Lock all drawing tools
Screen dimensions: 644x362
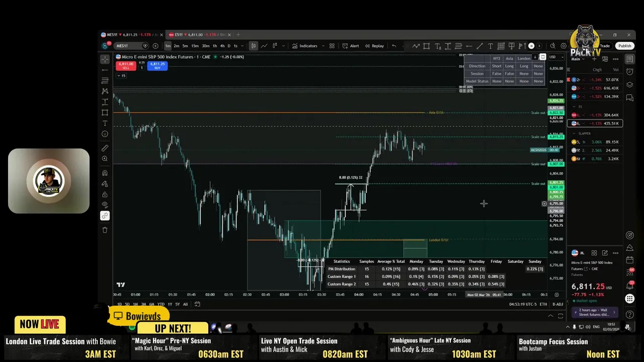coord(105,195)
